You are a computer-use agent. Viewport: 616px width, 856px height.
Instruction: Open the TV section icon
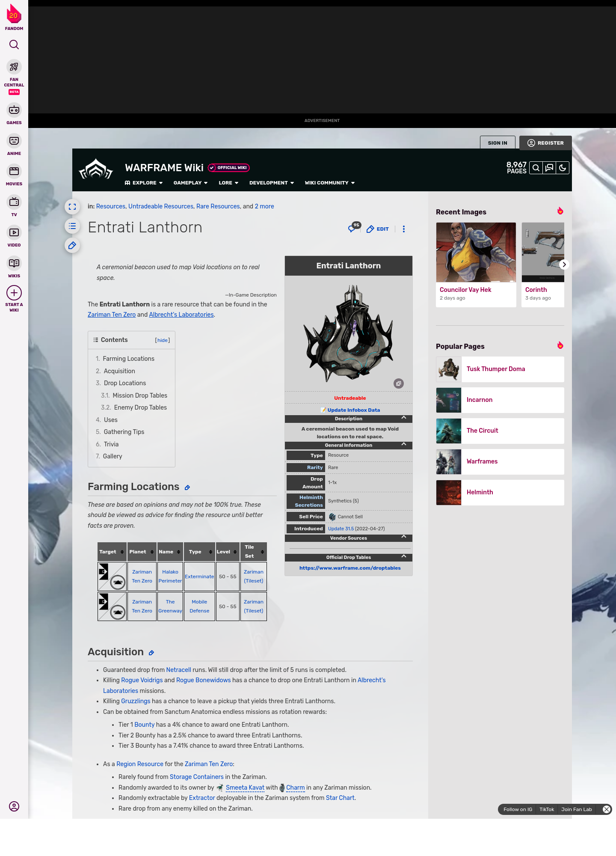point(14,202)
